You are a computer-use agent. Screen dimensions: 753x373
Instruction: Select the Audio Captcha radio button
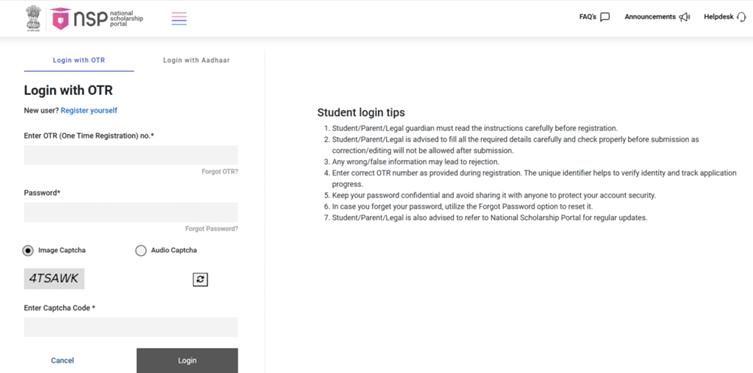pyautogui.click(x=141, y=251)
